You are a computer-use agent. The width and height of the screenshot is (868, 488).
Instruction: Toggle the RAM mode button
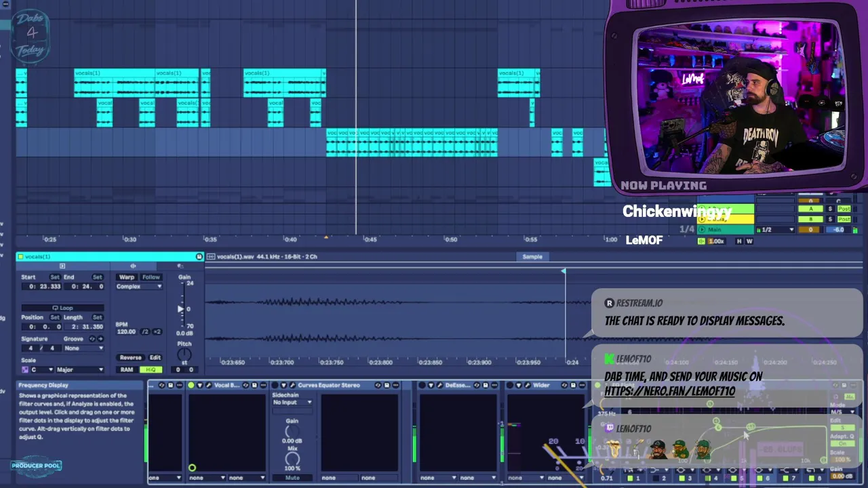[127, 370]
